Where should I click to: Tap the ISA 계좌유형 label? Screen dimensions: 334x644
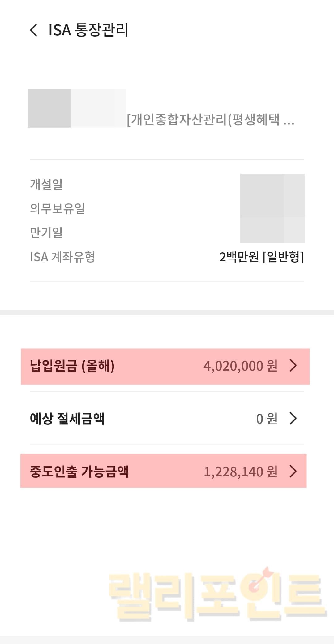click(62, 257)
